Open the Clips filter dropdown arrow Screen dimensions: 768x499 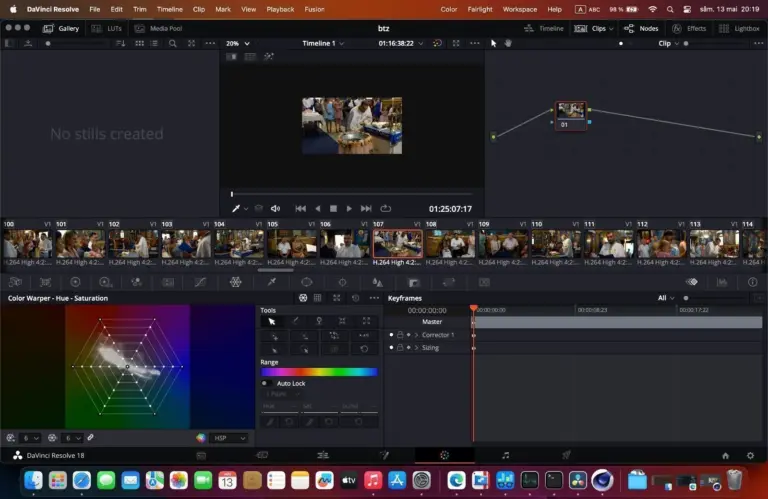pyautogui.click(x=611, y=29)
